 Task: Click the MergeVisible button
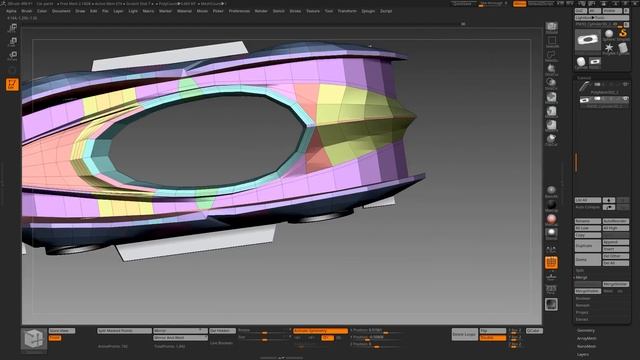(x=588, y=291)
